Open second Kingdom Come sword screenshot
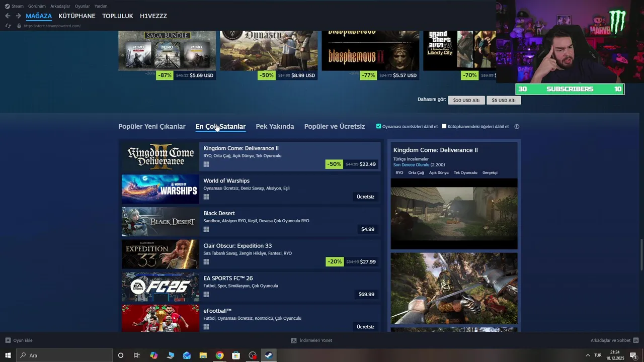 pyautogui.click(x=454, y=289)
